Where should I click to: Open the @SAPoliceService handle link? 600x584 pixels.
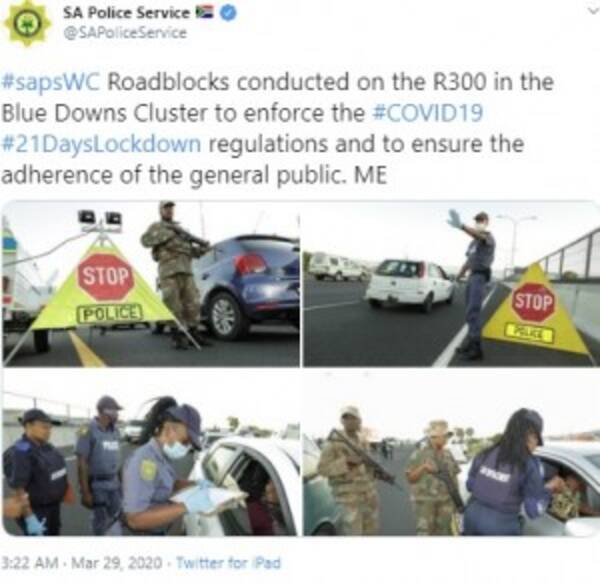tap(125, 33)
